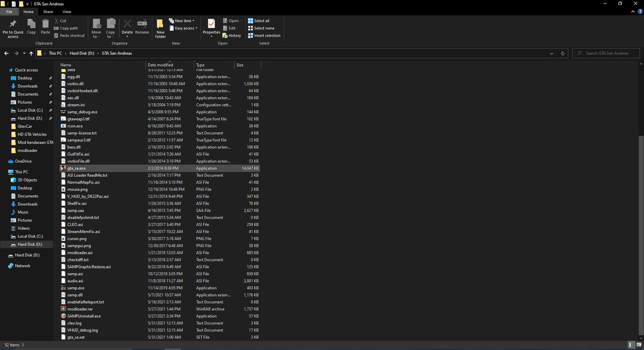Click Edit in Open group
The height and width of the screenshot is (350, 644).
coord(229,28)
